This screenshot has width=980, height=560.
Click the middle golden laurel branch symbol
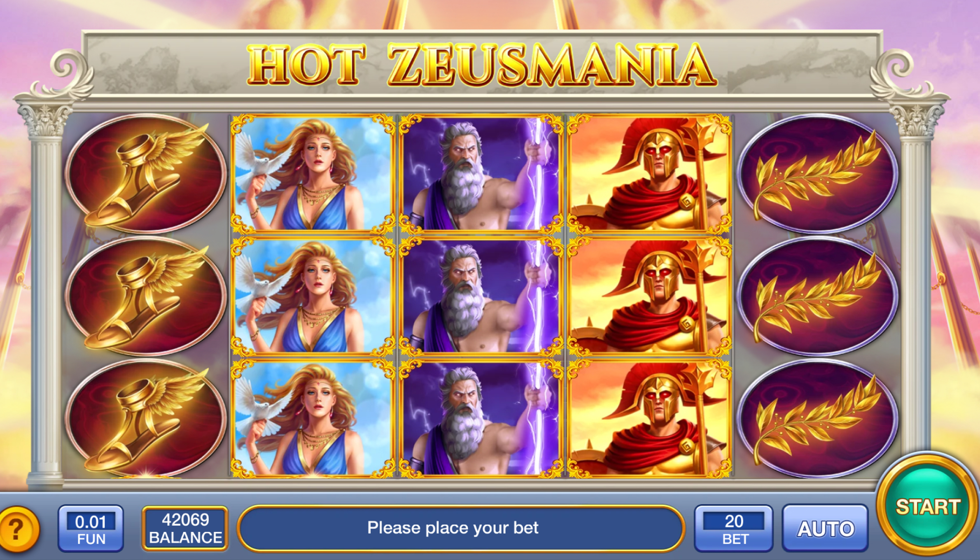pos(817,296)
